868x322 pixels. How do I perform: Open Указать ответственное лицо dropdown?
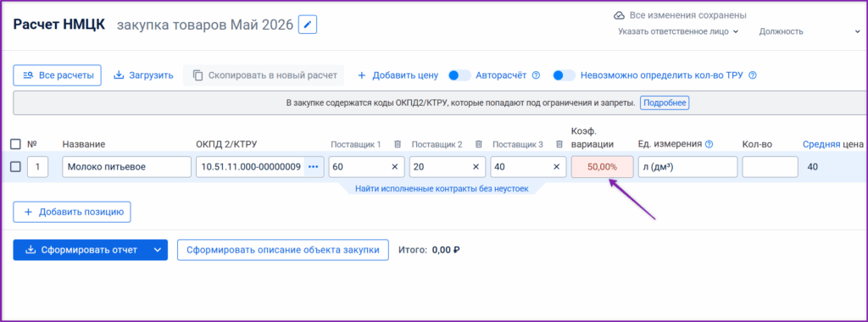pos(679,31)
